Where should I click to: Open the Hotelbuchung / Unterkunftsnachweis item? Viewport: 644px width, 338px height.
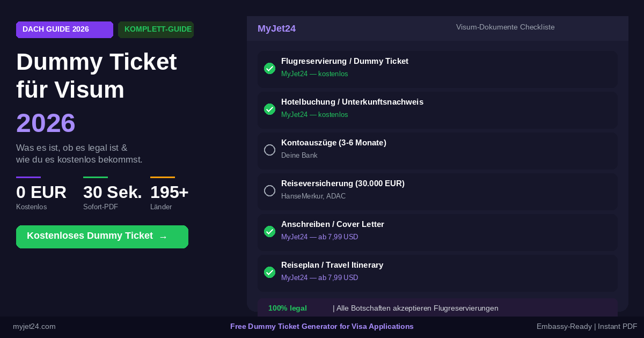coord(352,102)
